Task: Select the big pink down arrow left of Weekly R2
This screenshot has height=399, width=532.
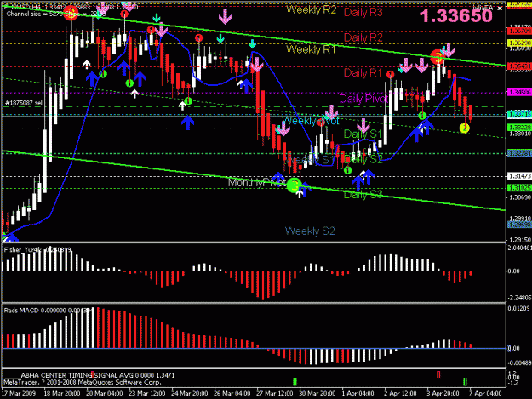Action: click(x=225, y=17)
